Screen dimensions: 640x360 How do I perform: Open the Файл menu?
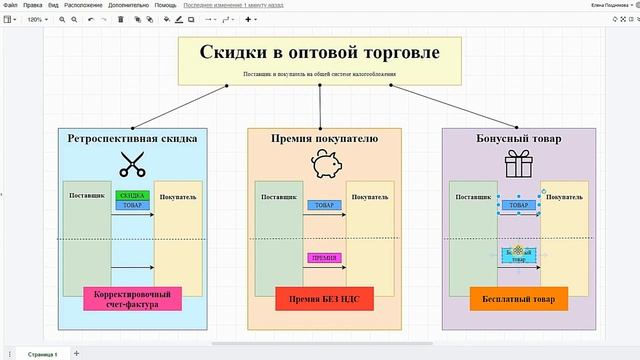(x=10, y=5)
